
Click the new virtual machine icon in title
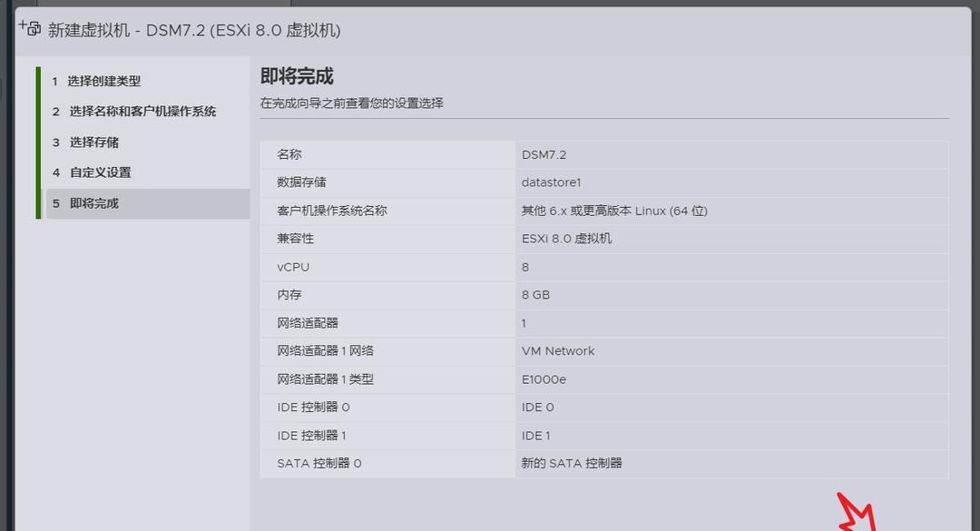click(x=29, y=27)
